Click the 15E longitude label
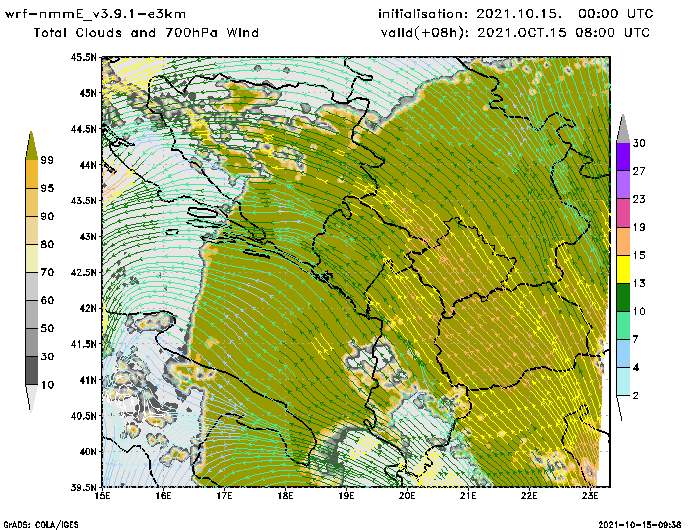Image resolution: width=700 pixels, height=530 pixels. click(103, 496)
